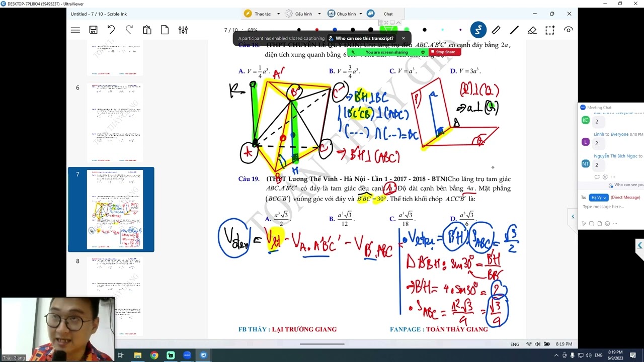Screen dimensions: 644x362
Task: Open recipient dropdown 'Hạ Vy' in chat
Action: 598,198
